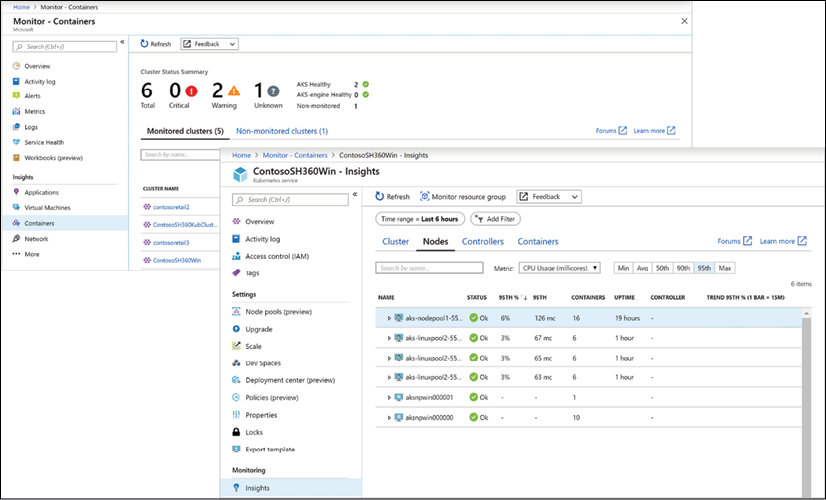The image size is (826, 500).
Task: Expand the aksnpwin000001 node row
Action: point(389,398)
